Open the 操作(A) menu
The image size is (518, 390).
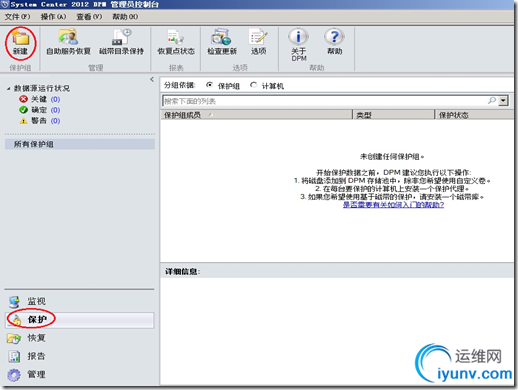[53, 17]
